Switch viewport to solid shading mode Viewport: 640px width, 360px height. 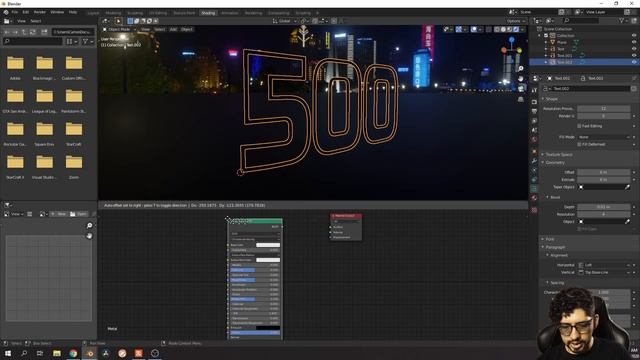pyautogui.click(x=503, y=29)
